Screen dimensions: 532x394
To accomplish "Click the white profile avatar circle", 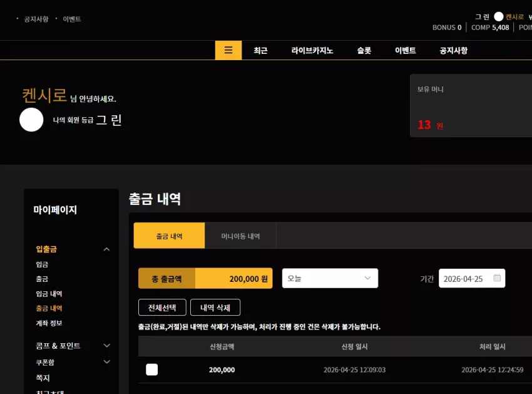I will click(31, 120).
